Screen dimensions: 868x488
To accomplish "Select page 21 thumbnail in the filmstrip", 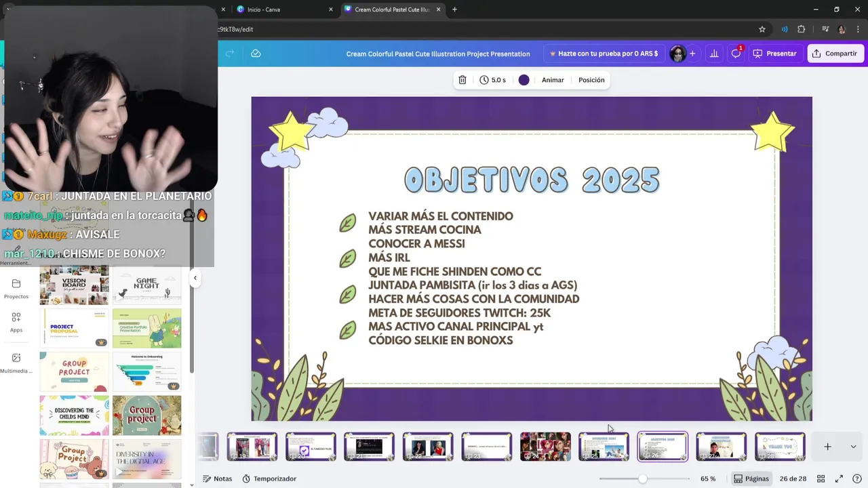I will pyautogui.click(x=369, y=447).
